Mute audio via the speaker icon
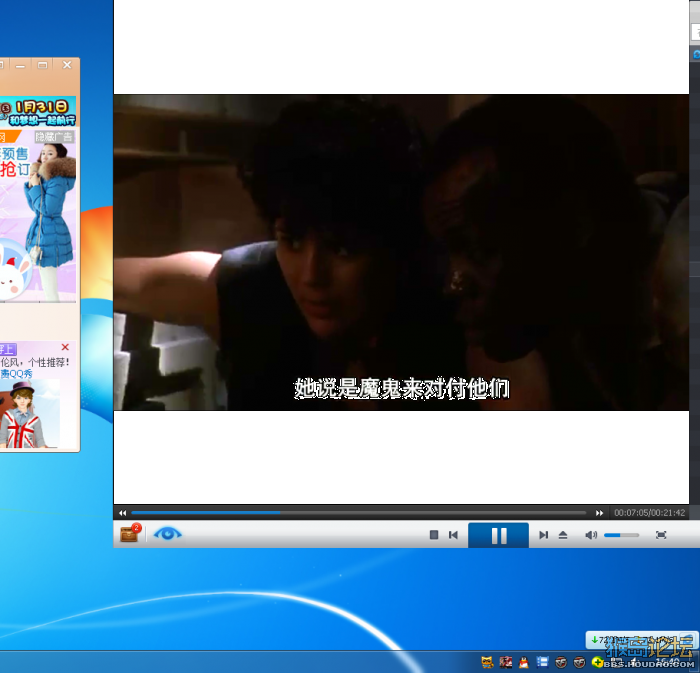Viewport: 700px width, 673px height. (x=591, y=535)
